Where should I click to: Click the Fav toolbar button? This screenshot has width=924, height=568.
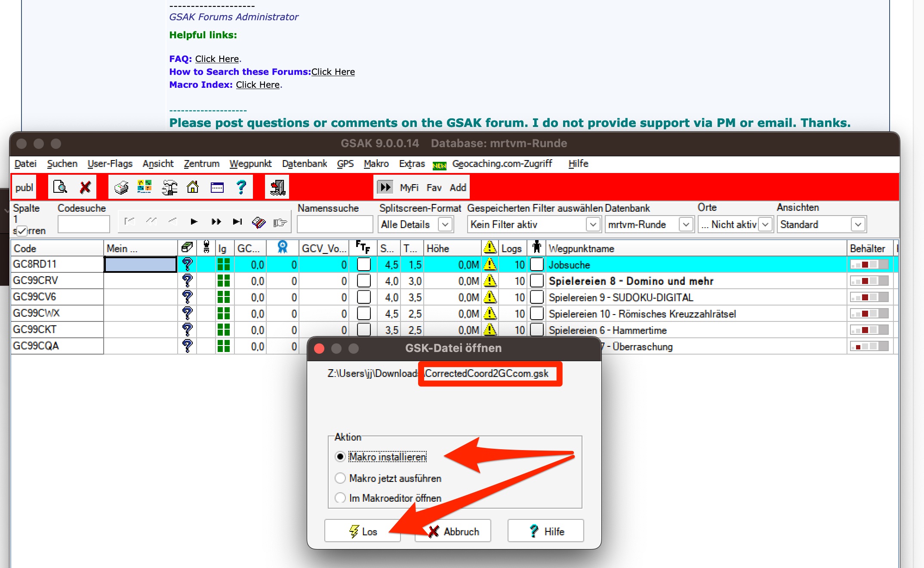434,188
